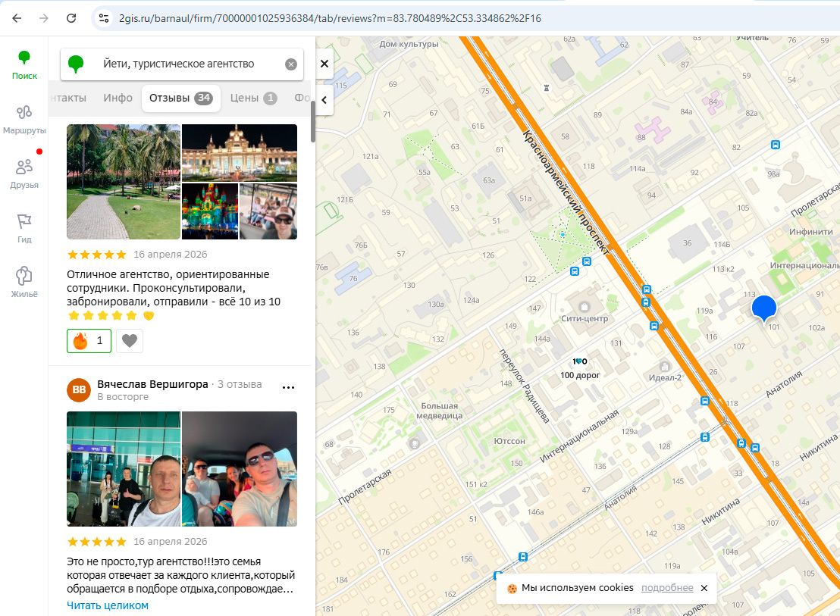Open Вячеслав Вершигора's profile name
Image resolution: width=840 pixels, height=616 pixels.
click(x=152, y=384)
